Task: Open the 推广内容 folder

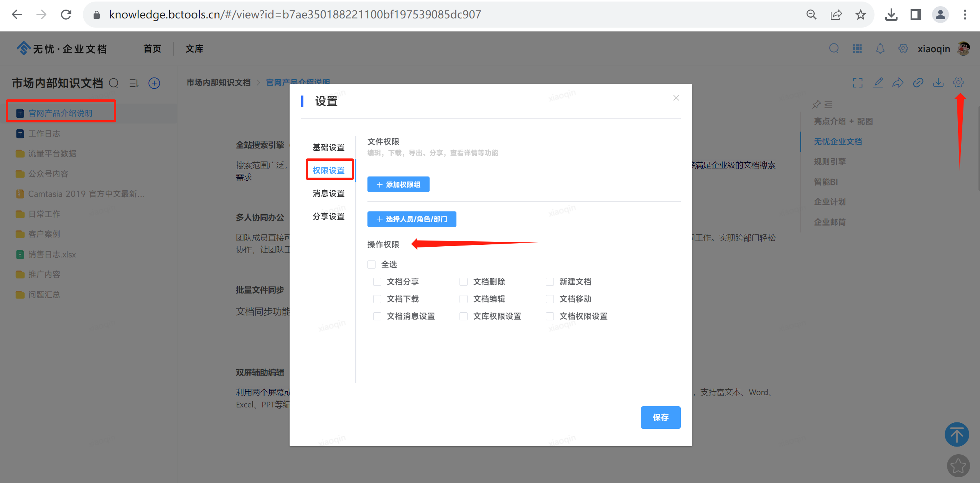Action: [x=44, y=274]
